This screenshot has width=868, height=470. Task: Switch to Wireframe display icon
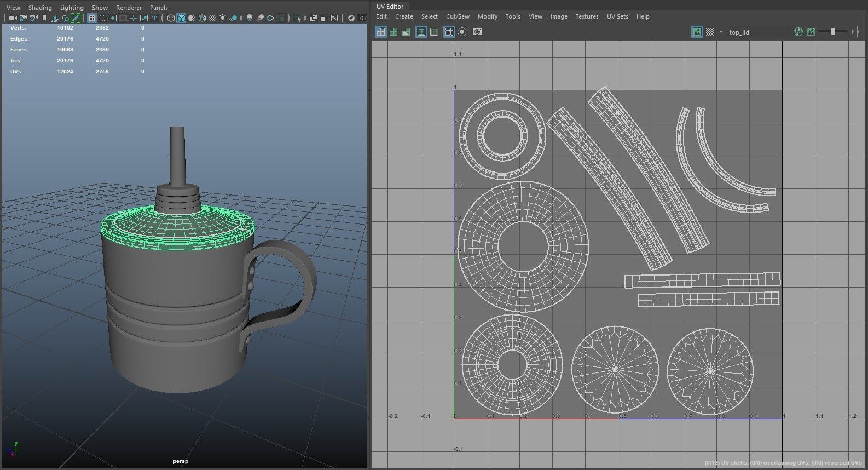tap(171, 18)
